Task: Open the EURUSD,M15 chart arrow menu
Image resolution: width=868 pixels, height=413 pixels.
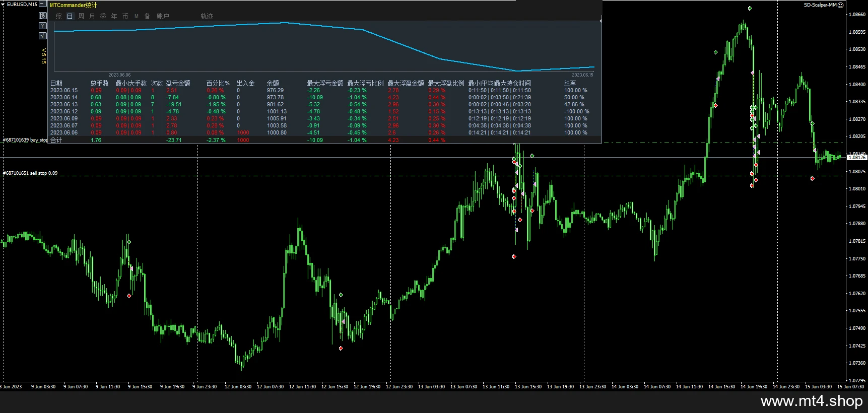Action: coord(3,4)
